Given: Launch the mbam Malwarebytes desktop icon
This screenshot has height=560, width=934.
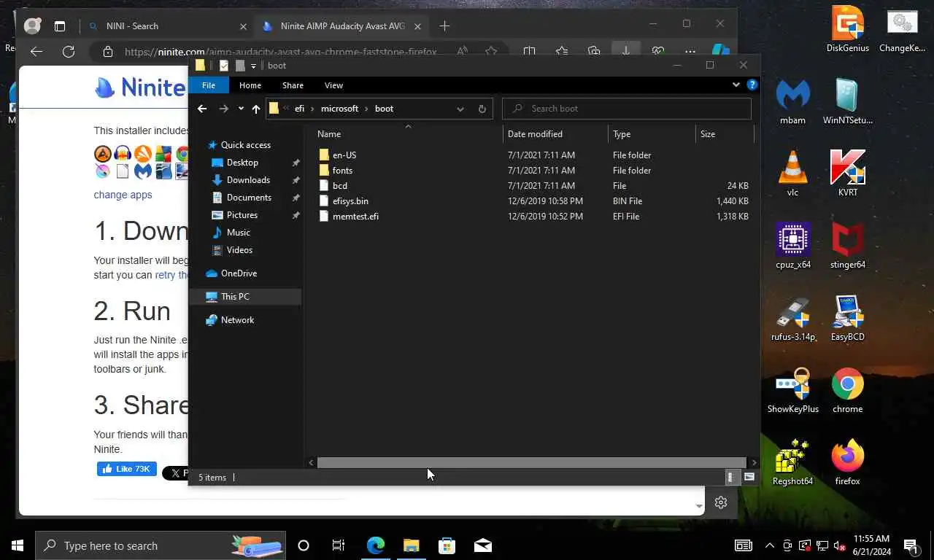Looking at the screenshot, I should point(792,101).
